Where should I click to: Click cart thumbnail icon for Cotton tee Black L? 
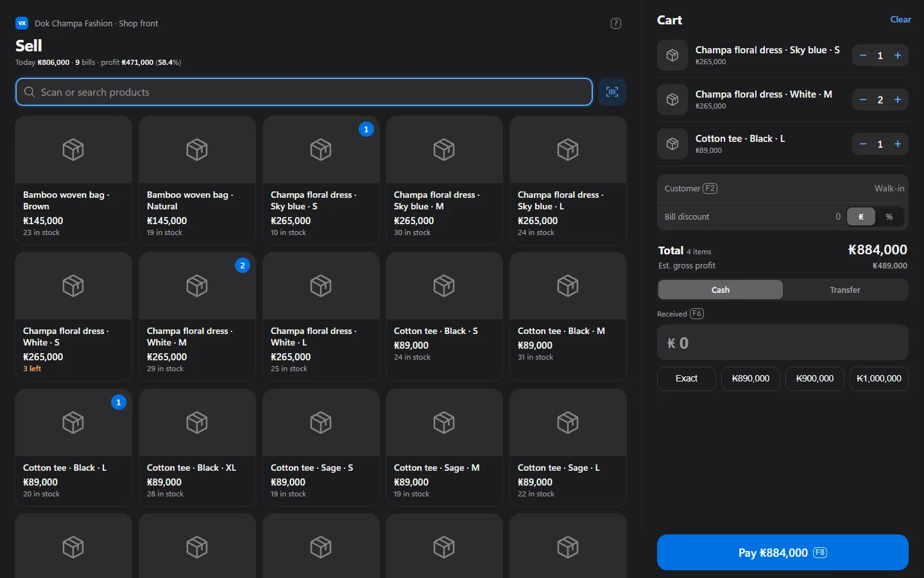(x=672, y=144)
